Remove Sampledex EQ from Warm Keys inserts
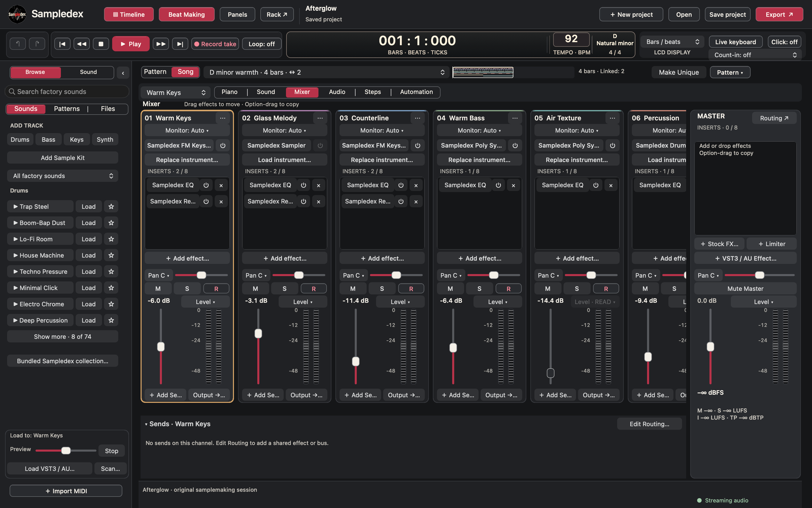 point(221,185)
